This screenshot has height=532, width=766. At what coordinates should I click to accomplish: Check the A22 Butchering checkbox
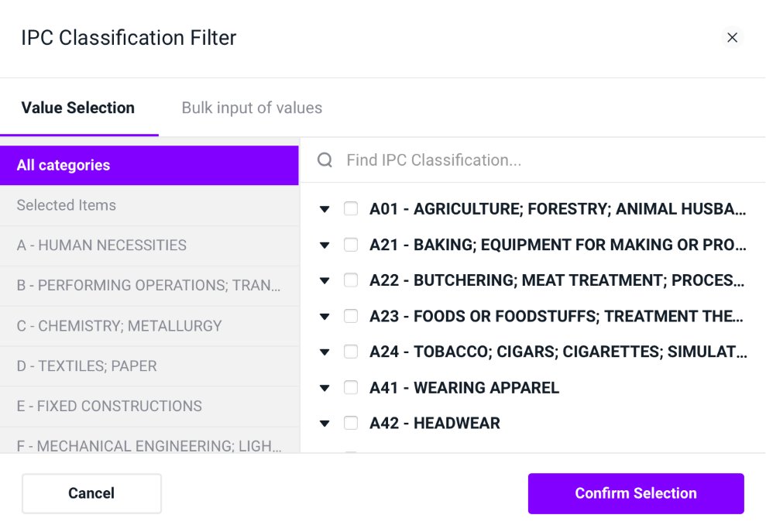click(x=351, y=280)
